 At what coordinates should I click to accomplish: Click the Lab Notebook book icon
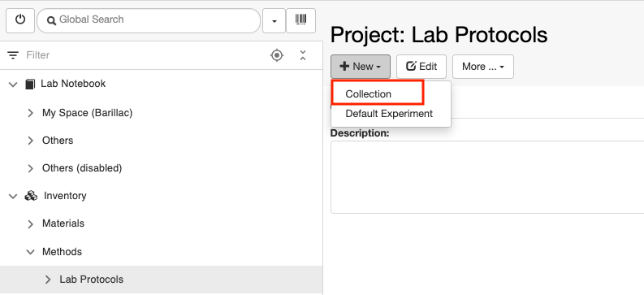pyautogui.click(x=30, y=84)
